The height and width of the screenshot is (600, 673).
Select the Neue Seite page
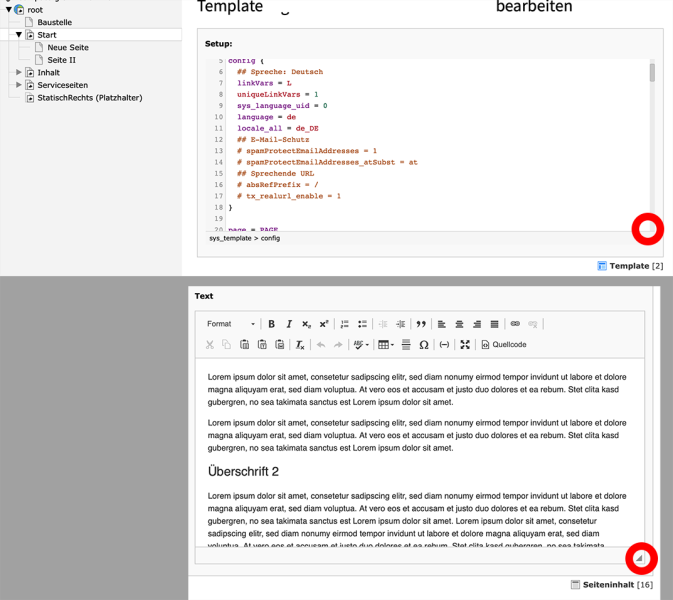pos(68,47)
